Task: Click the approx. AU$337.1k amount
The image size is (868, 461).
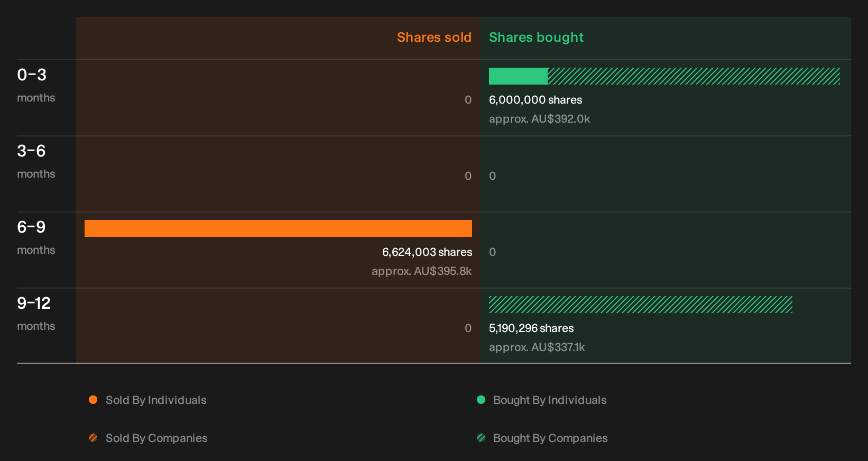Action: coord(537,347)
